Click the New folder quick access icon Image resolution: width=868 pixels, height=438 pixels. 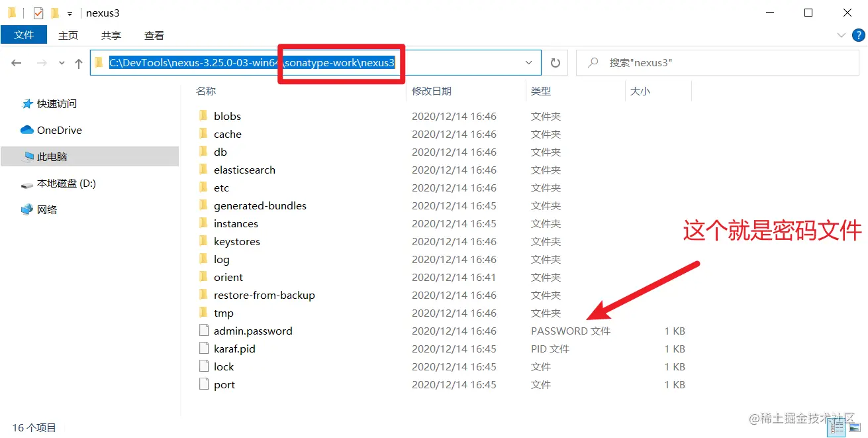click(x=54, y=13)
